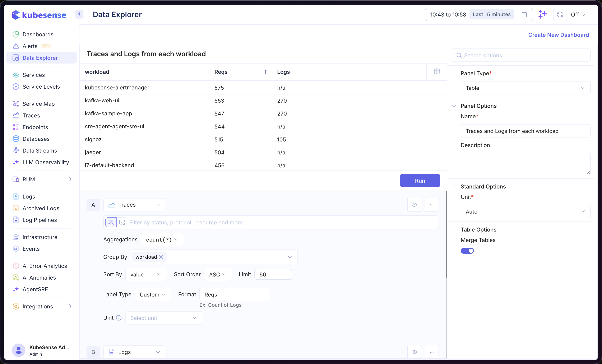602x364 pixels.
Task: Click the panel Name input field
Action: [525, 131]
